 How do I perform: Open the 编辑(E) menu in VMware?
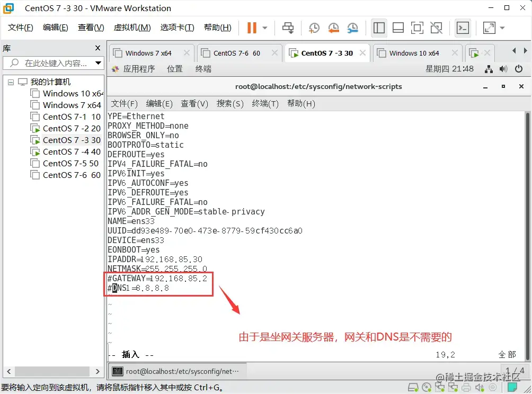pos(55,28)
